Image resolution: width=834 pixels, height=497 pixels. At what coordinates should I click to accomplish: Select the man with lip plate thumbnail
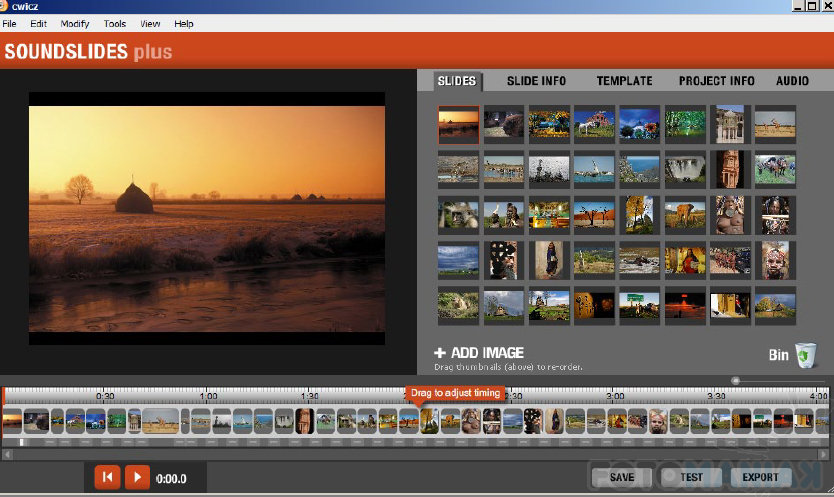pyautogui.click(x=730, y=215)
